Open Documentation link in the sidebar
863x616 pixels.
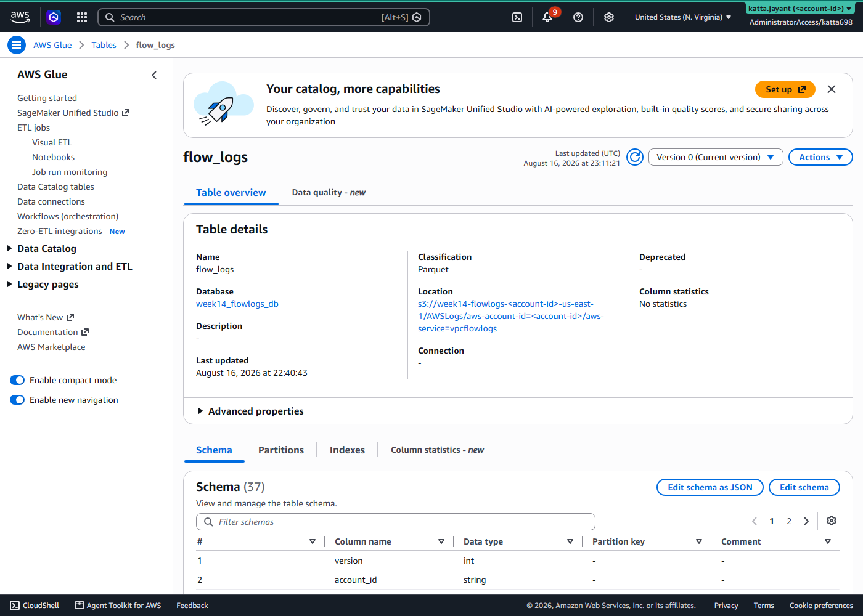point(53,332)
